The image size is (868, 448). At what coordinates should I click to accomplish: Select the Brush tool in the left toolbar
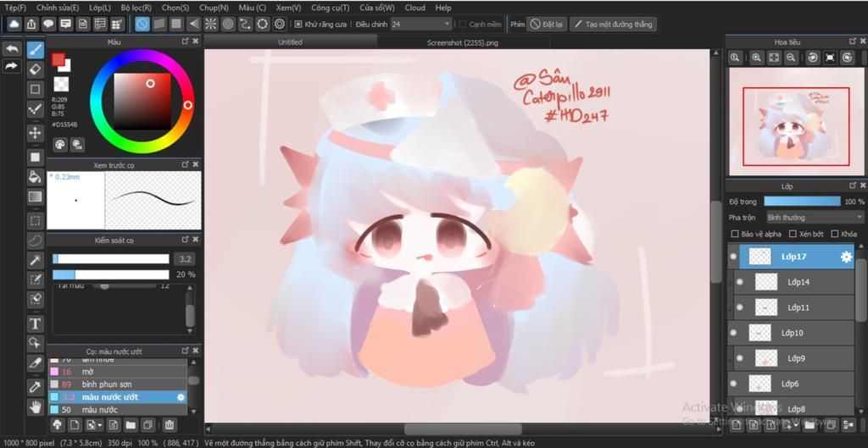[x=36, y=50]
